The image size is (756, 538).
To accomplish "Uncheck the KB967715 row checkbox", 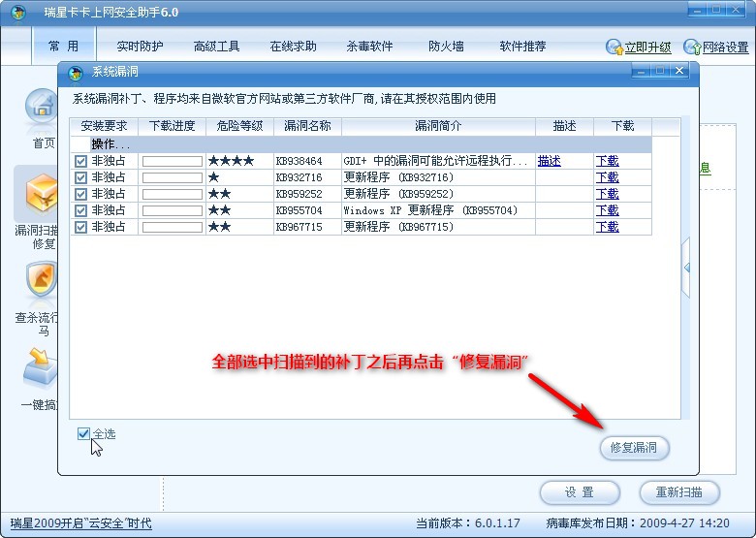I will point(80,227).
